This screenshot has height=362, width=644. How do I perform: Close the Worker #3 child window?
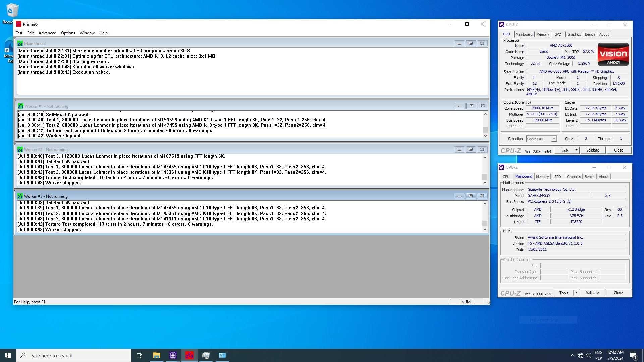(x=482, y=196)
